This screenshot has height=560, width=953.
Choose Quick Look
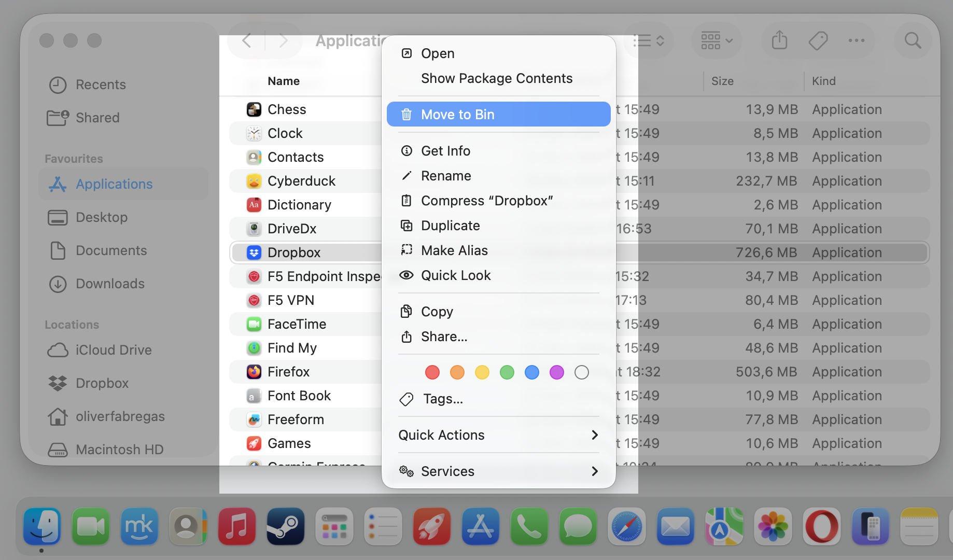coord(499,275)
